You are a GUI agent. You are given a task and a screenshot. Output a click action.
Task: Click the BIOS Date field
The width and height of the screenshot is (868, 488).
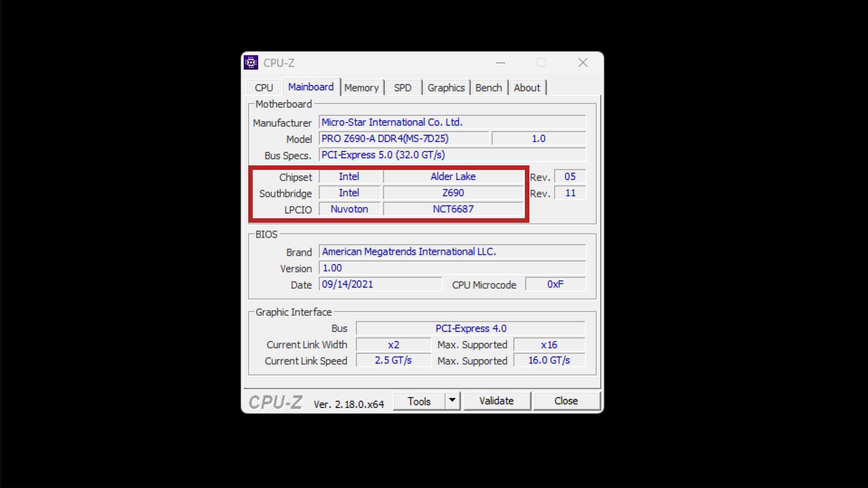[x=380, y=284]
